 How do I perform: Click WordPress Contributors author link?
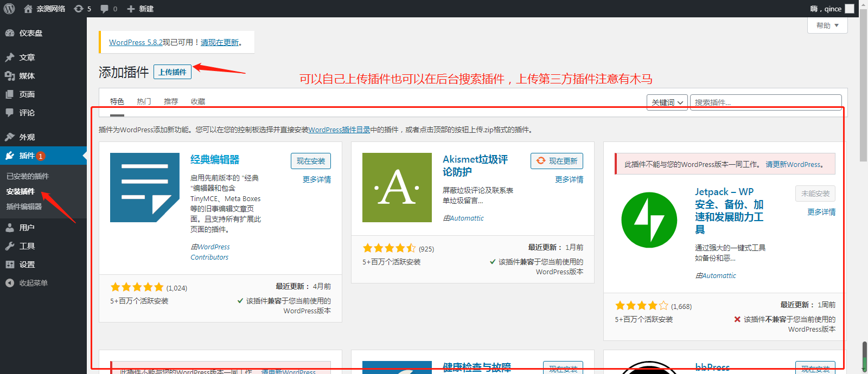(x=210, y=252)
